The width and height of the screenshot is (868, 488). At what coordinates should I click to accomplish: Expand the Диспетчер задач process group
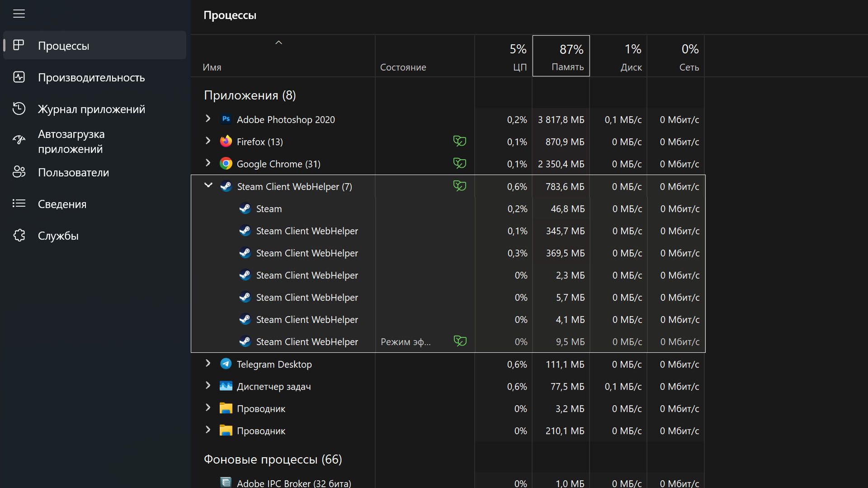tap(208, 385)
